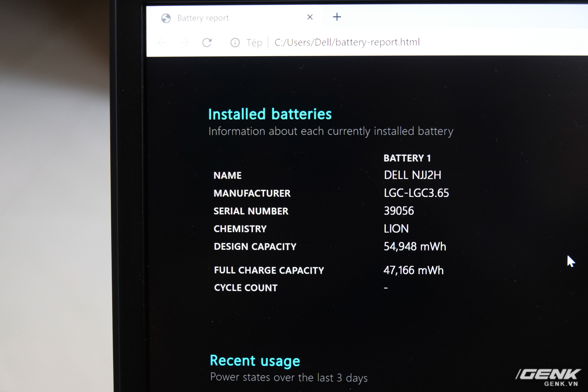The image size is (588, 392).
Task: Click the BATTERY 1 column header
Action: click(407, 158)
